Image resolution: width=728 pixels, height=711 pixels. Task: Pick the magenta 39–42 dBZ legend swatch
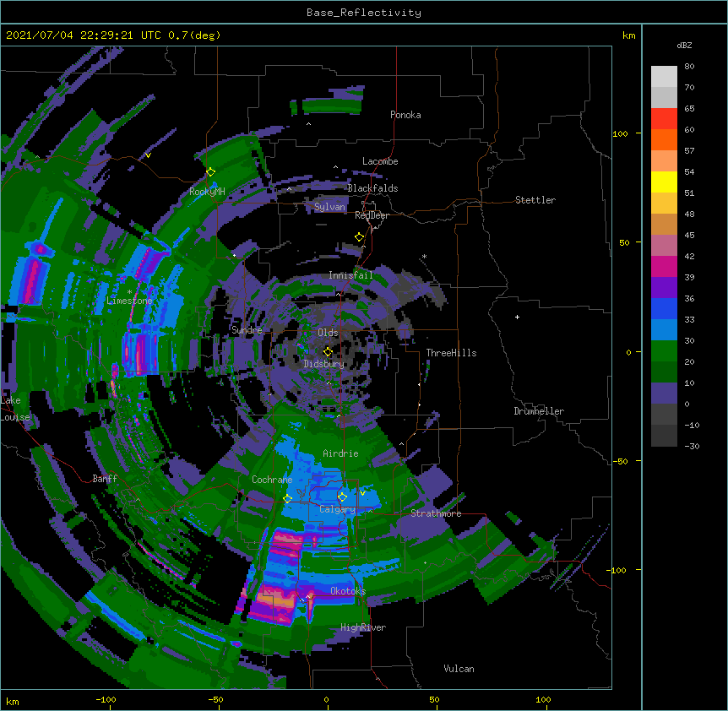pos(664,267)
